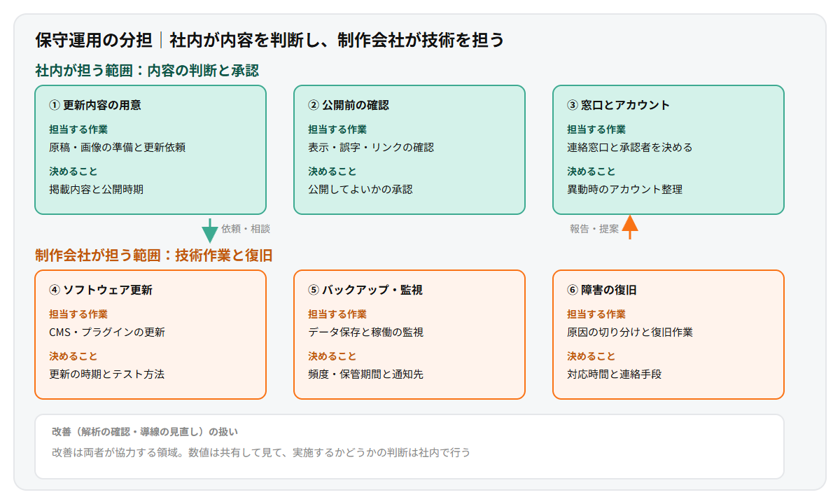The image size is (840, 504).
Task: Click 担当する作業 in the バックアップ・監視 card
Action: click(337, 314)
